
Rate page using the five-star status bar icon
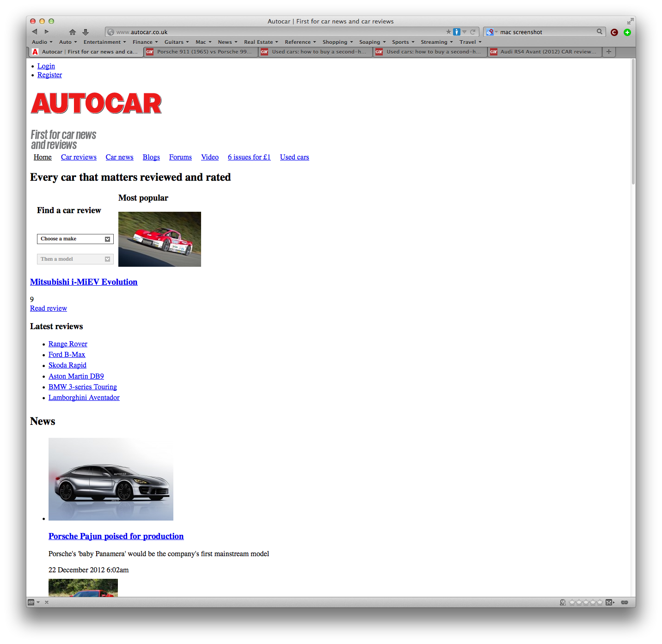click(586, 602)
